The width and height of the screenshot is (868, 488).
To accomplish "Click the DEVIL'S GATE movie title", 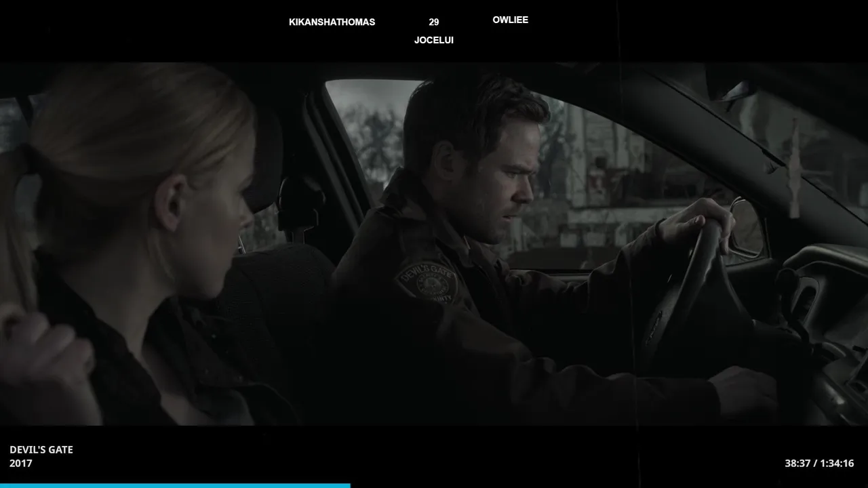I will [x=41, y=449].
